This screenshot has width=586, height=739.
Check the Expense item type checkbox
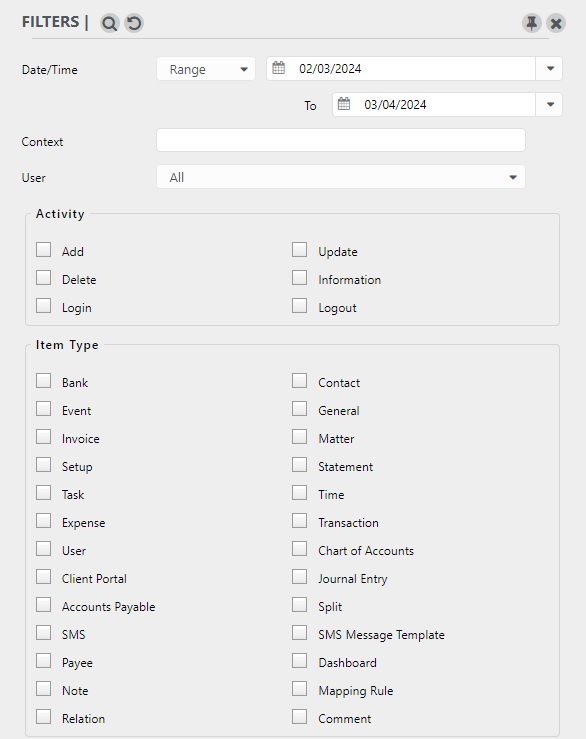click(x=44, y=521)
